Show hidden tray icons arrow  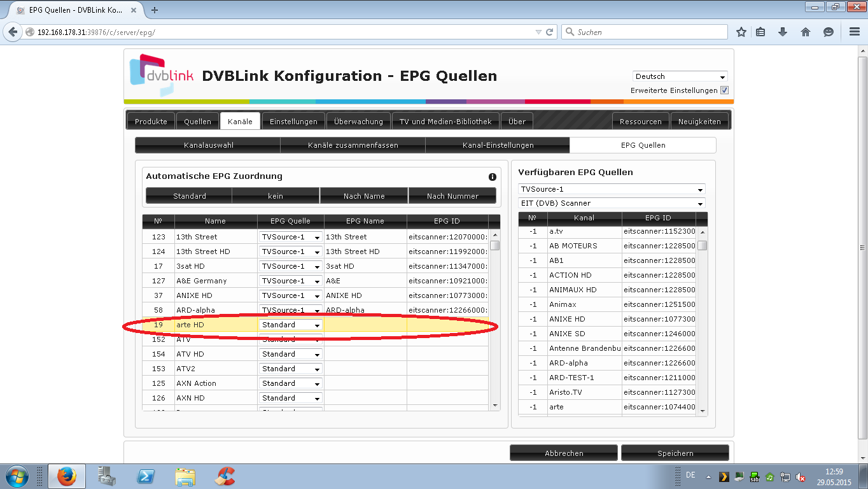click(708, 477)
